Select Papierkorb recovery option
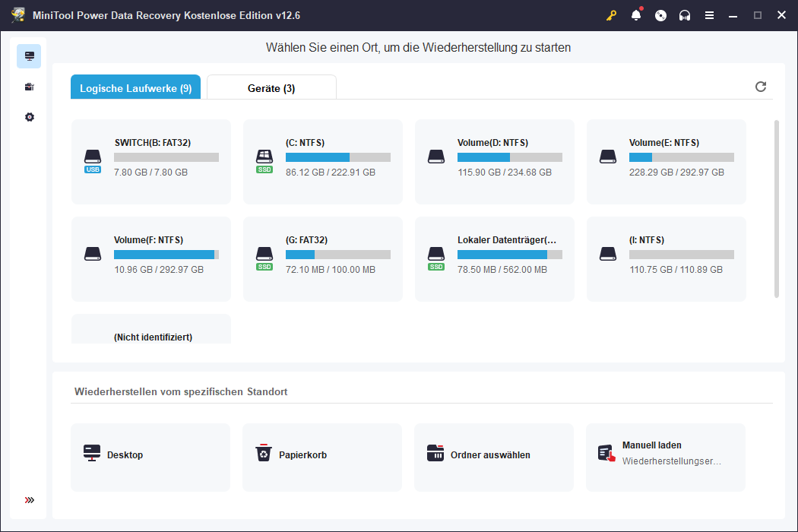The width and height of the screenshot is (798, 532). [322, 455]
